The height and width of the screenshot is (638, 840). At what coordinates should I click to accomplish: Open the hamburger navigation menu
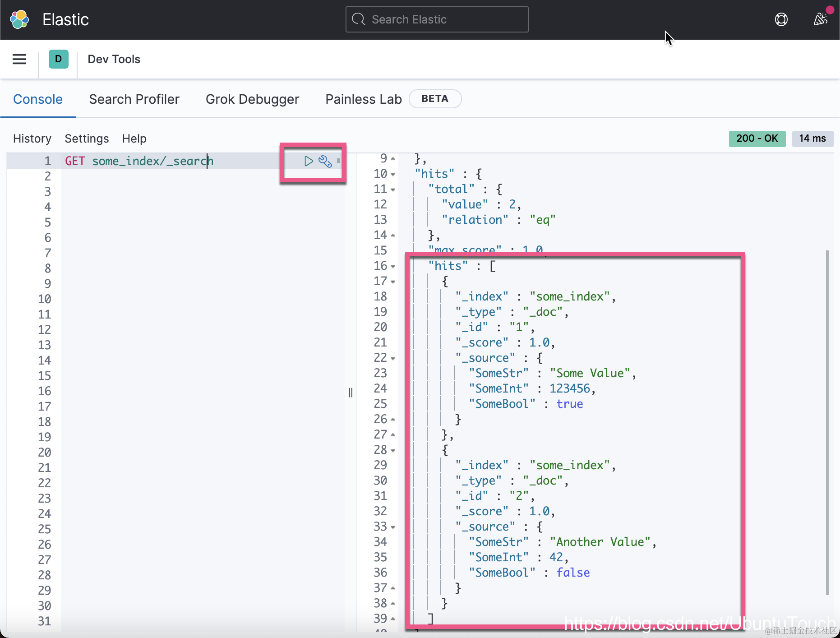19,59
